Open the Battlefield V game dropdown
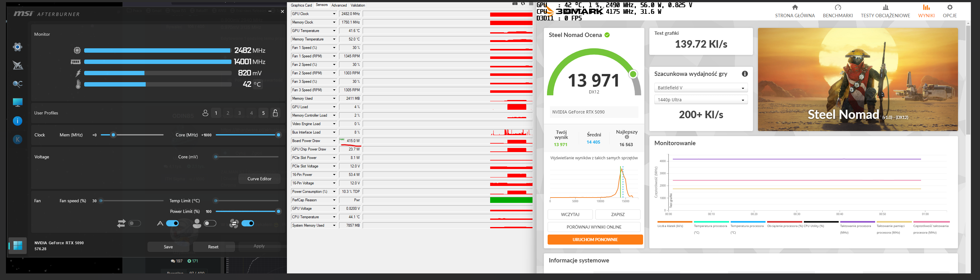Viewport: 980px width, 280px height. 701,88
